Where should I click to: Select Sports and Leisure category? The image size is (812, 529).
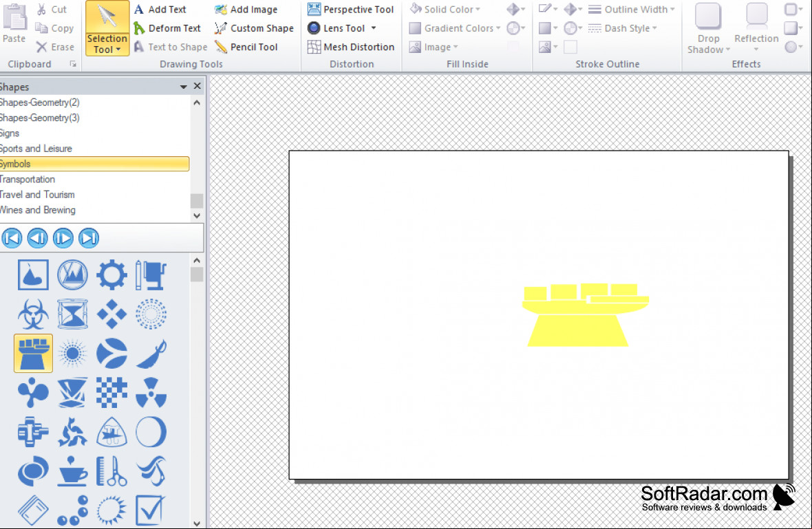[95, 149]
